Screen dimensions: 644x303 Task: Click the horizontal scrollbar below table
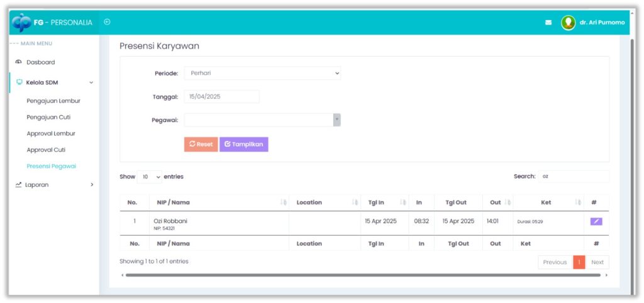[x=363, y=275]
